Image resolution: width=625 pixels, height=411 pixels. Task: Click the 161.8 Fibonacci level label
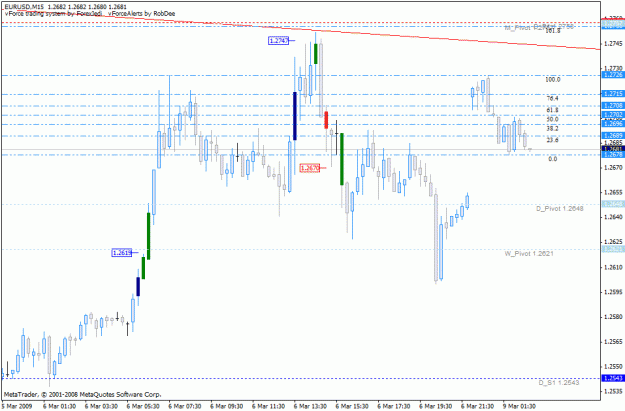click(x=552, y=31)
